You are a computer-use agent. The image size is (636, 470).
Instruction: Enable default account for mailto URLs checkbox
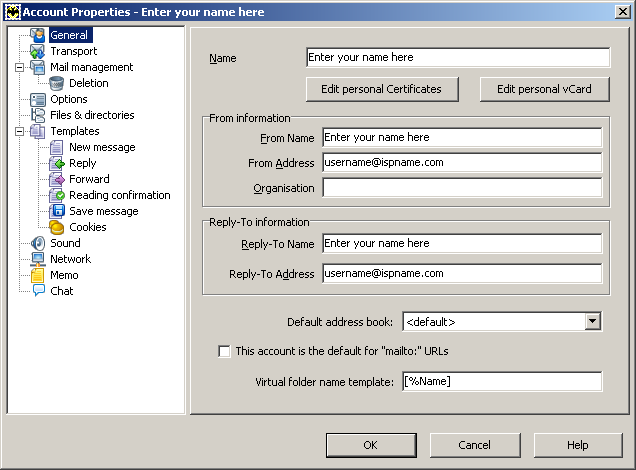coord(224,351)
